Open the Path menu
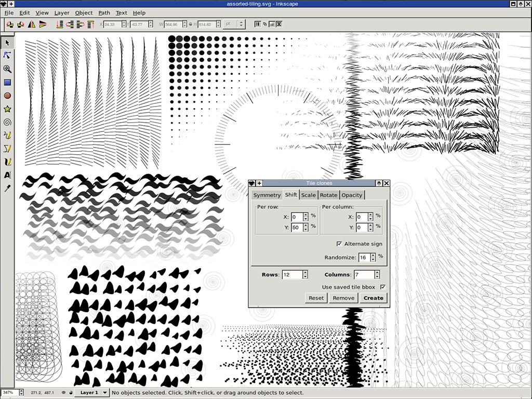 (104, 13)
